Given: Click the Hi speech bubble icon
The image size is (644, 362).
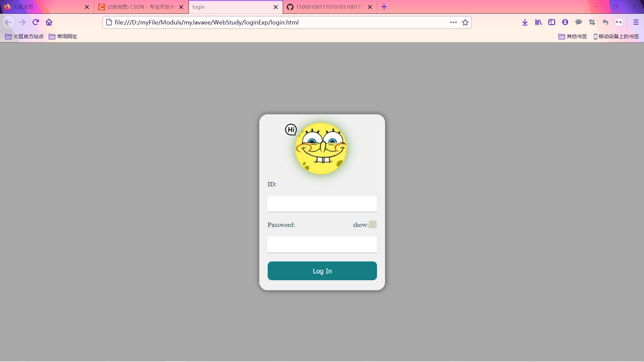Looking at the screenshot, I should [x=291, y=129].
